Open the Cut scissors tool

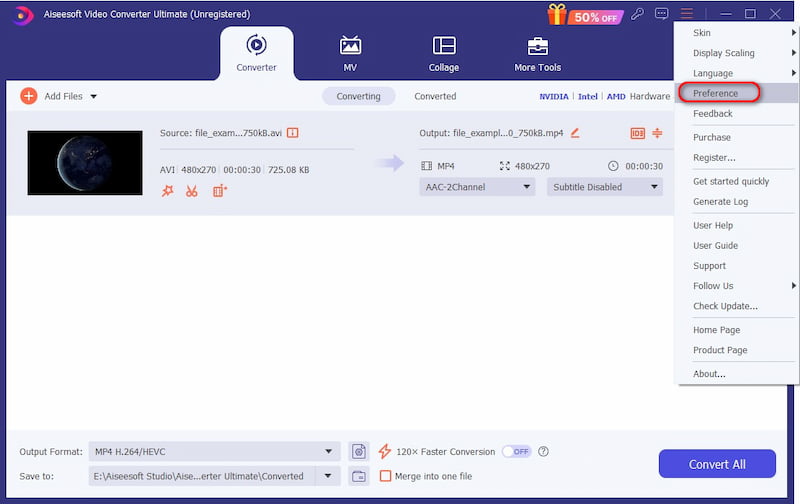(x=192, y=191)
